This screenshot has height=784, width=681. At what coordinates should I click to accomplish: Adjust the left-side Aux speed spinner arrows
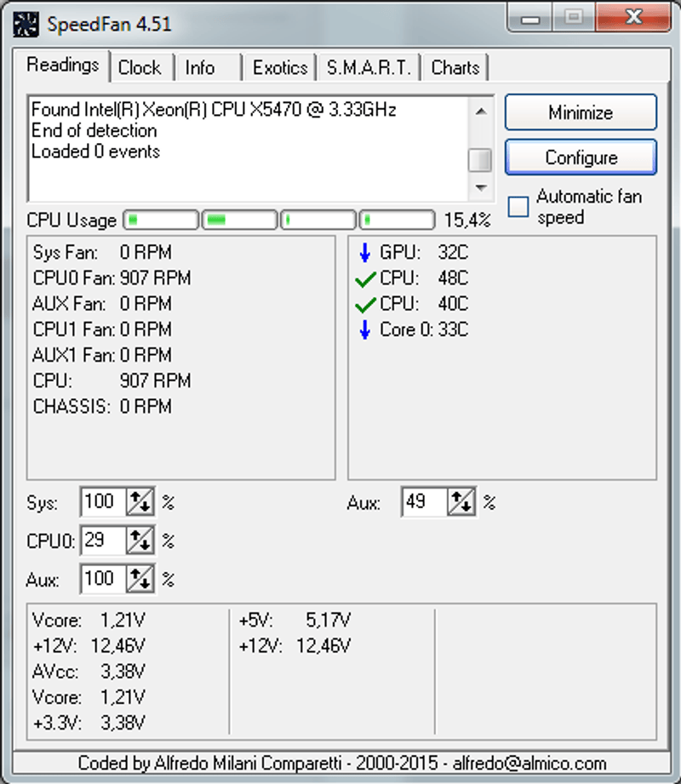140,580
